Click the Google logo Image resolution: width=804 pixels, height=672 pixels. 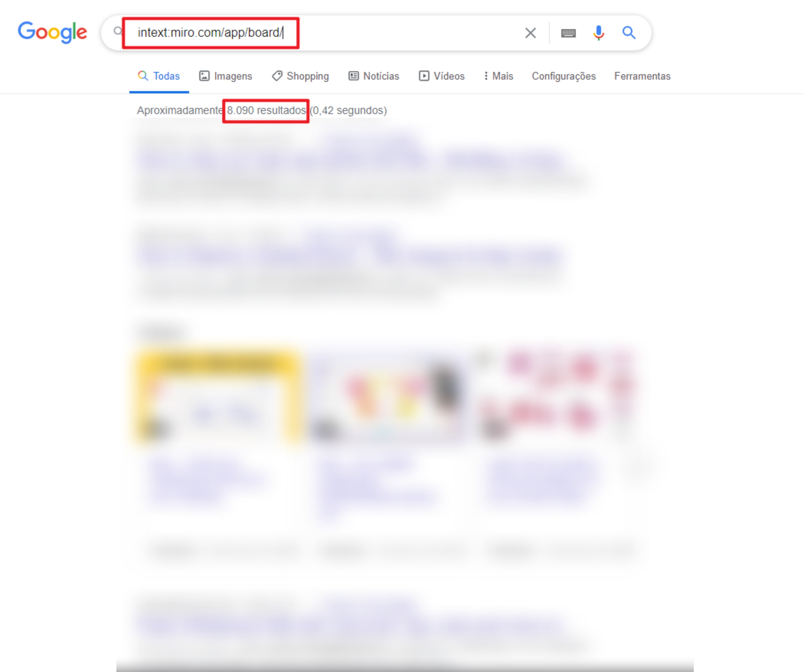point(53,32)
